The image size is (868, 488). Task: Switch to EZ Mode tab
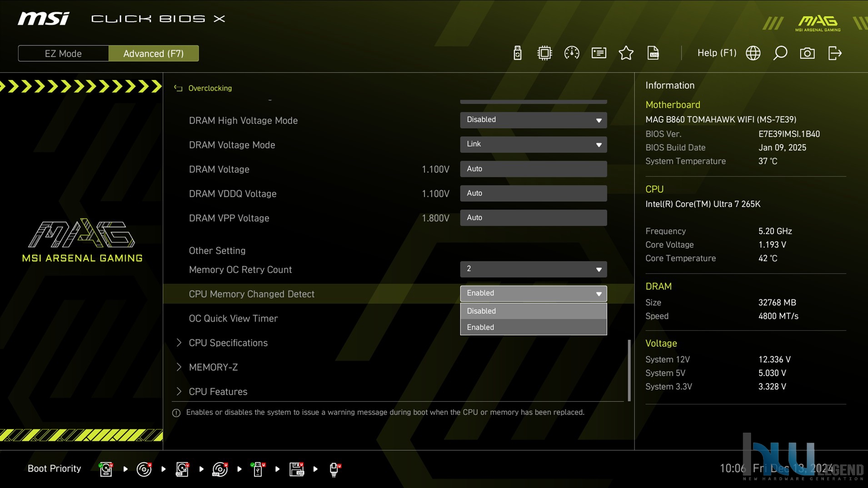click(x=63, y=53)
